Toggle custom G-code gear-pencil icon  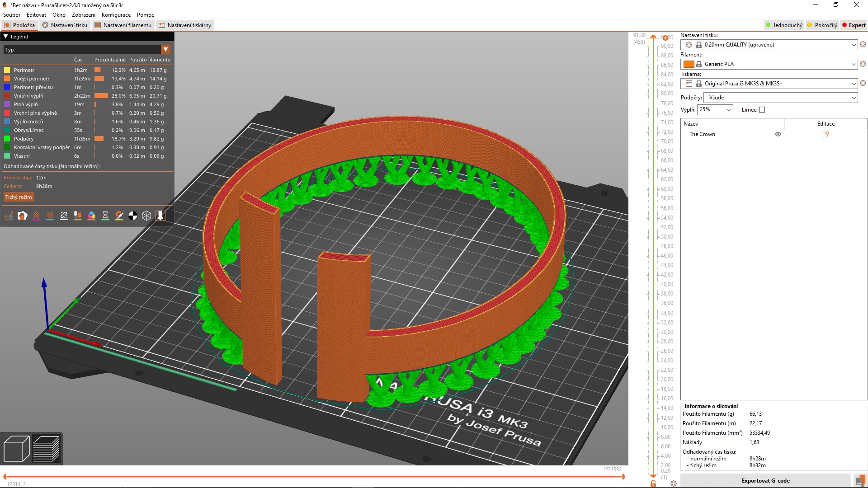pyautogui.click(x=119, y=216)
